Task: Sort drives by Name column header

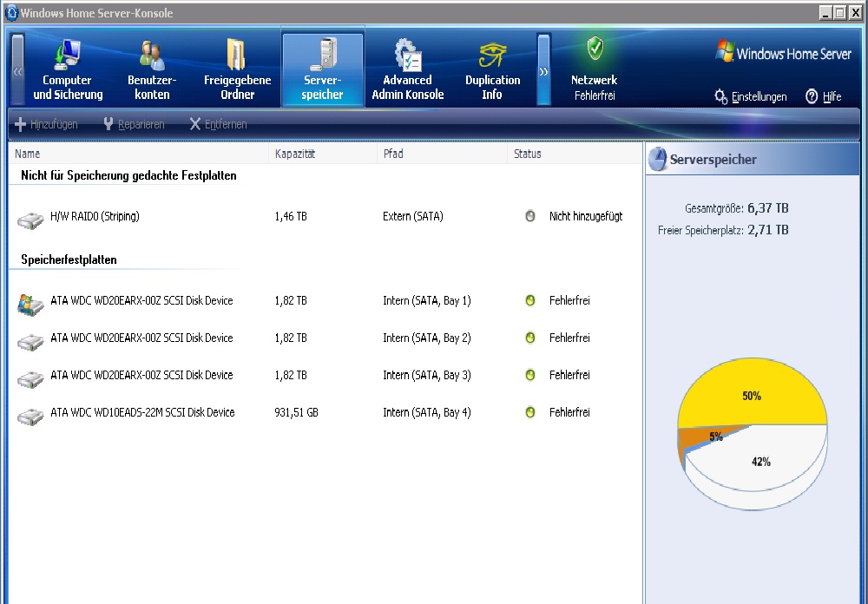Action: point(28,154)
